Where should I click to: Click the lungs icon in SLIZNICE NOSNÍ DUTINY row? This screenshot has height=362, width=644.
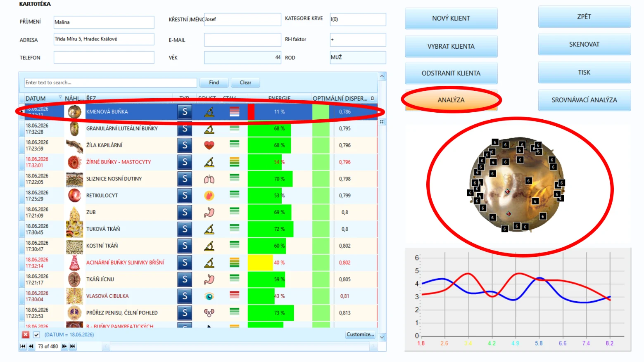click(209, 179)
